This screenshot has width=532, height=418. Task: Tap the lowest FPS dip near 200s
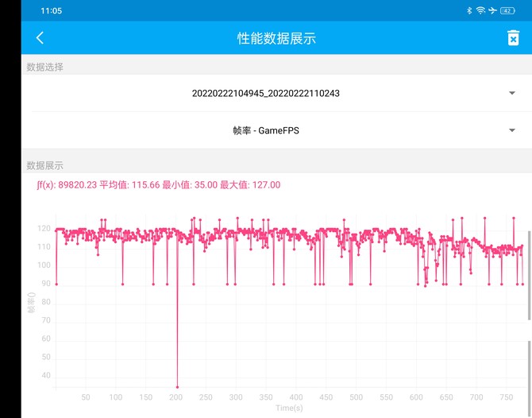pyautogui.click(x=177, y=386)
